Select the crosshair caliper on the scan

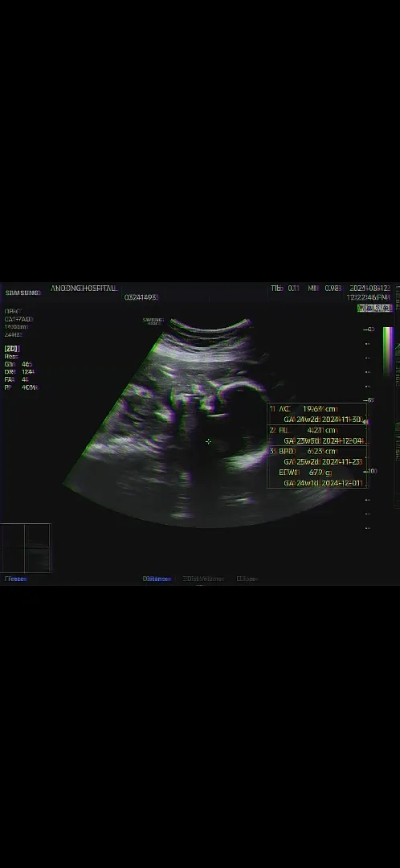(208, 441)
